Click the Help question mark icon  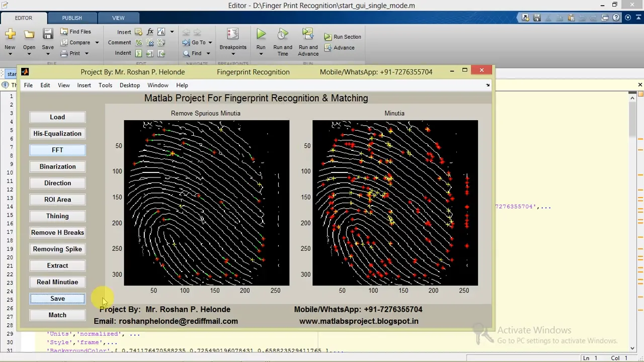(x=627, y=18)
